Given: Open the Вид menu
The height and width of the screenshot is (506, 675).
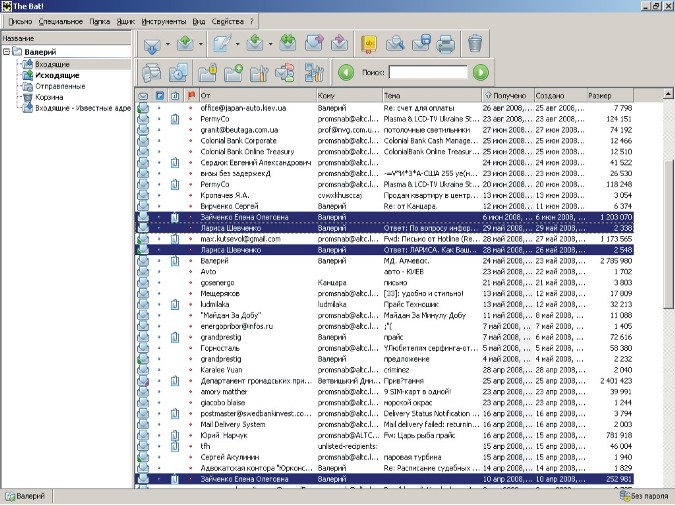Looking at the screenshot, I should point(198,22).
